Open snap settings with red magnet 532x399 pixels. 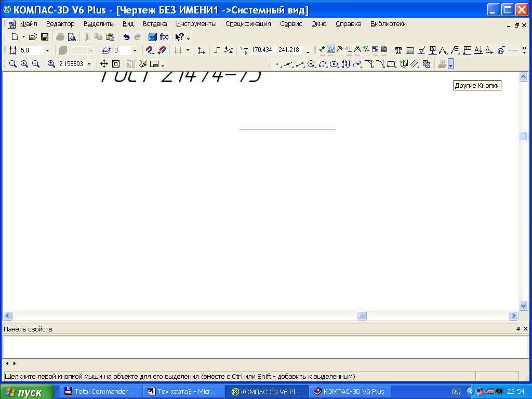coord(150,50)
